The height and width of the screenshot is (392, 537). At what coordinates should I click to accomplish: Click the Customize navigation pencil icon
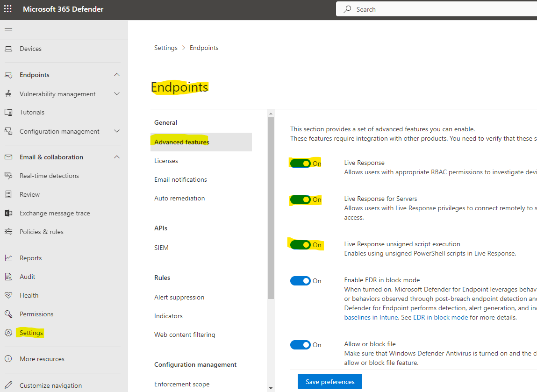click(8, 385)
